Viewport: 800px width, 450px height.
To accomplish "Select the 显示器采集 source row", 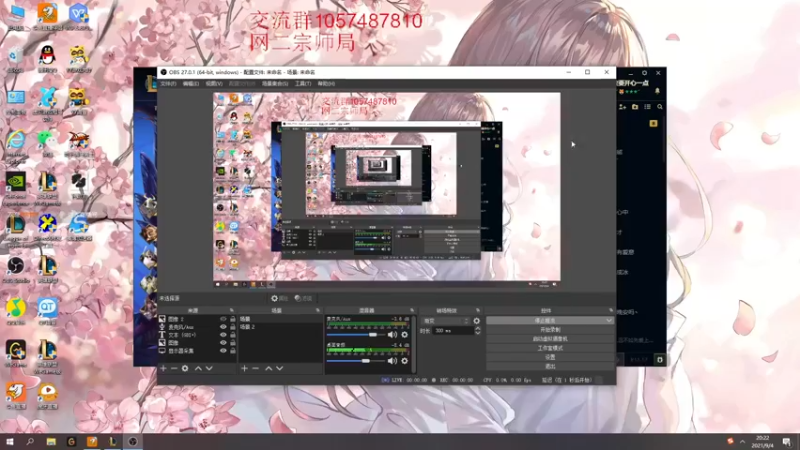I will [197, 351].
